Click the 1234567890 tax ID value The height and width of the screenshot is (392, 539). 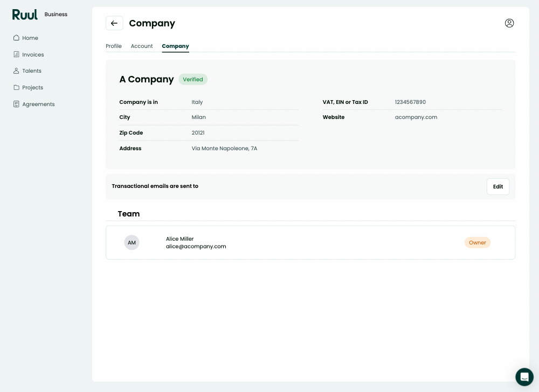pos(410,102)
